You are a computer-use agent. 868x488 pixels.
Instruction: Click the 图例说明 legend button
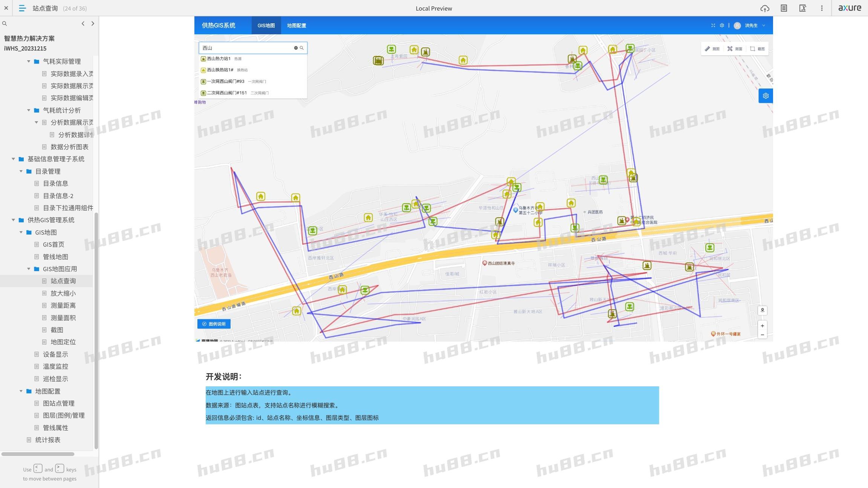(x=214, y=324)
